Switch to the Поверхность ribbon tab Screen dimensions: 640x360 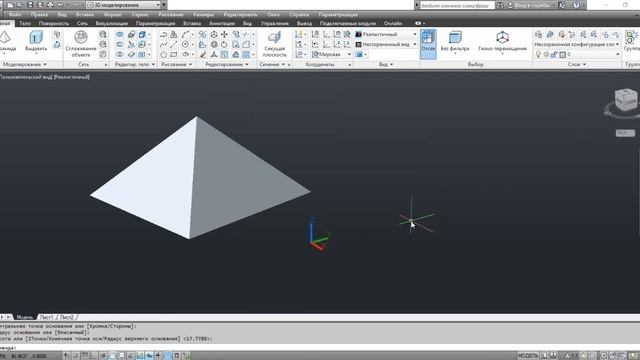point(54,23)
